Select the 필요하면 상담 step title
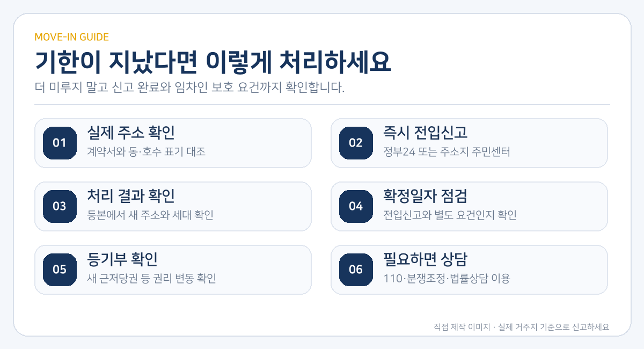This screenshot has height=349, width=644. [x=425, y=259]
